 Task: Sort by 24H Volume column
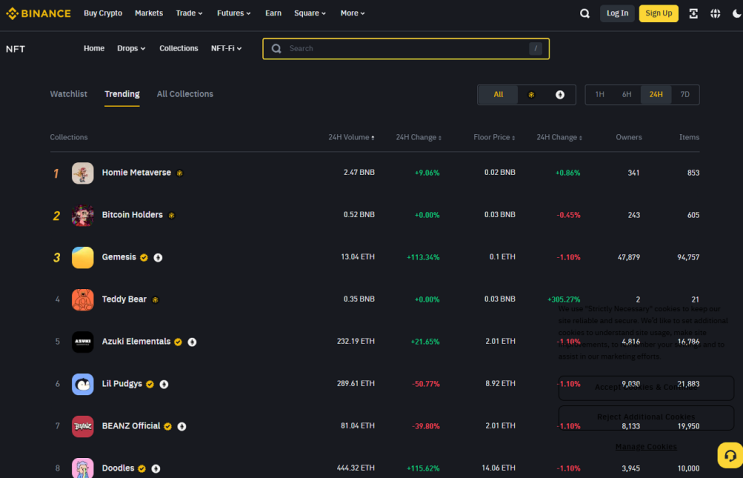click(351, 137)
